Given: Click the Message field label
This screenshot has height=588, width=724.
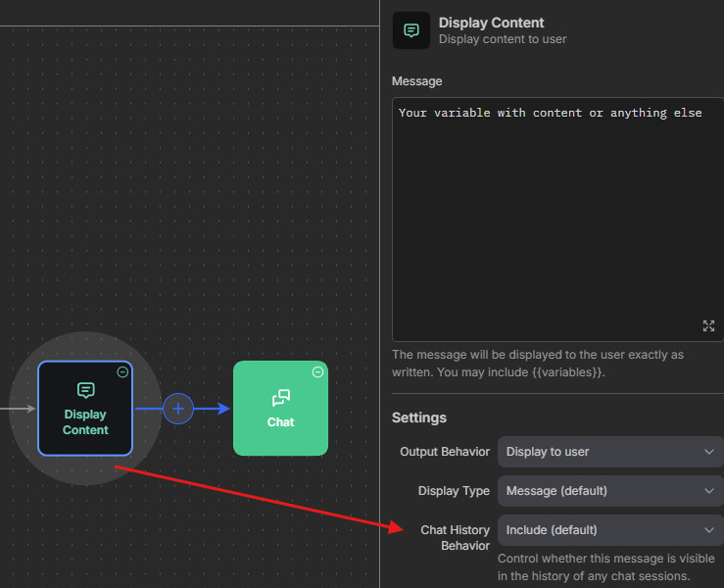Looking at the screenshot, I should (416, 81).
